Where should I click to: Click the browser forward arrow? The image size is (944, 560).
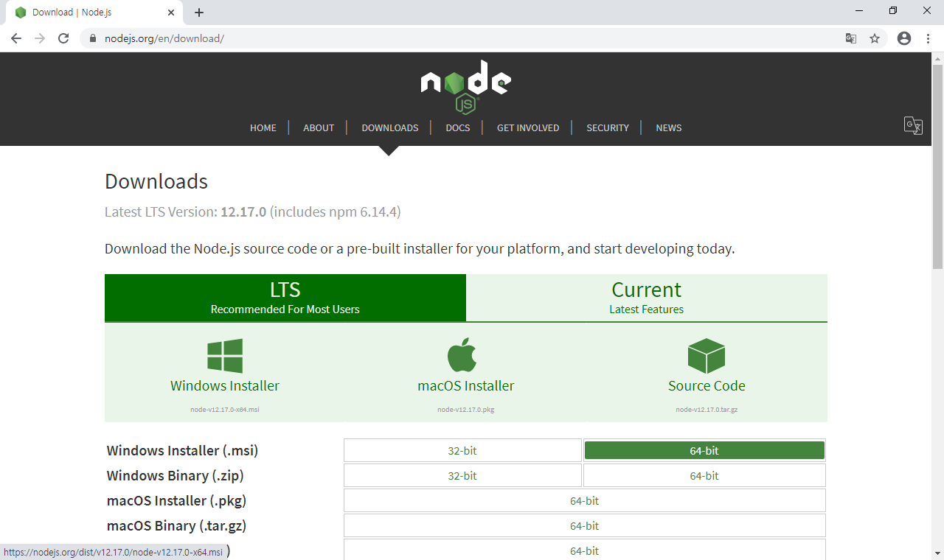(40, 38)
